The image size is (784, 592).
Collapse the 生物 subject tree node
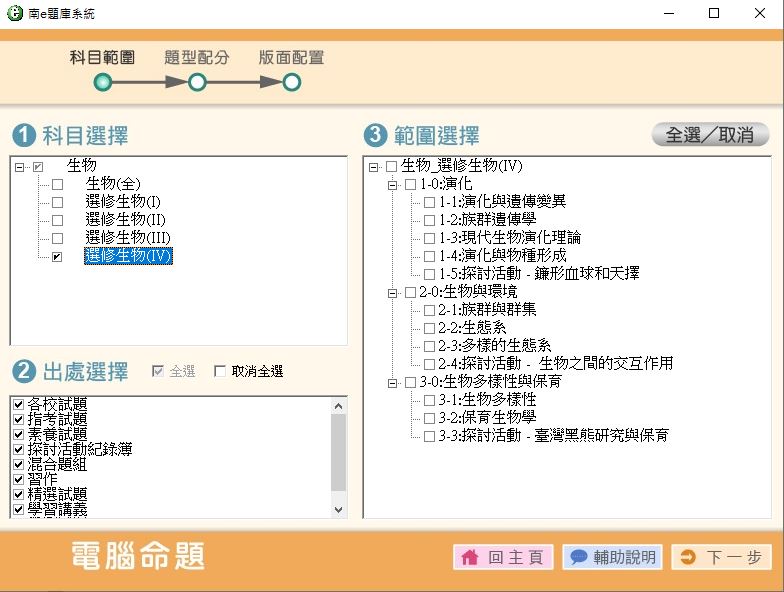point(20,167)
